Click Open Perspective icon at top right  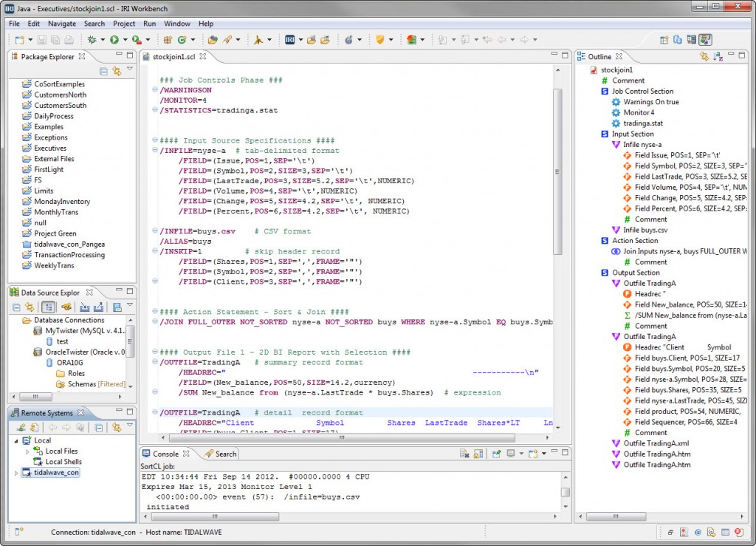(x=664, y=40)
